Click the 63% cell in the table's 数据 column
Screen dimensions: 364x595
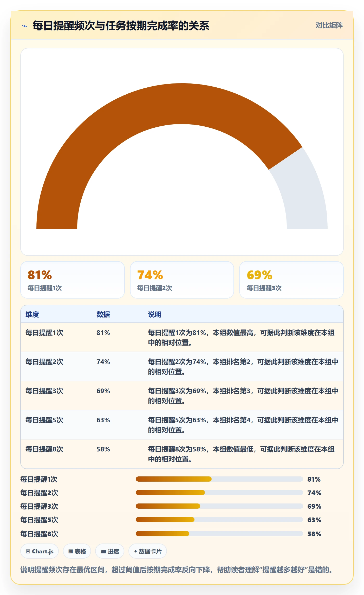click(x=103, y=420)
